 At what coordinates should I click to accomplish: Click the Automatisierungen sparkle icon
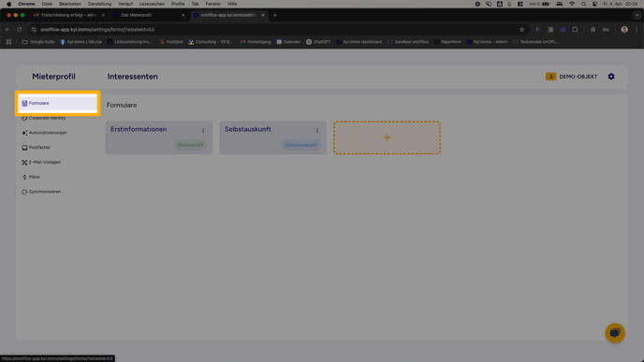pos(24,133)
